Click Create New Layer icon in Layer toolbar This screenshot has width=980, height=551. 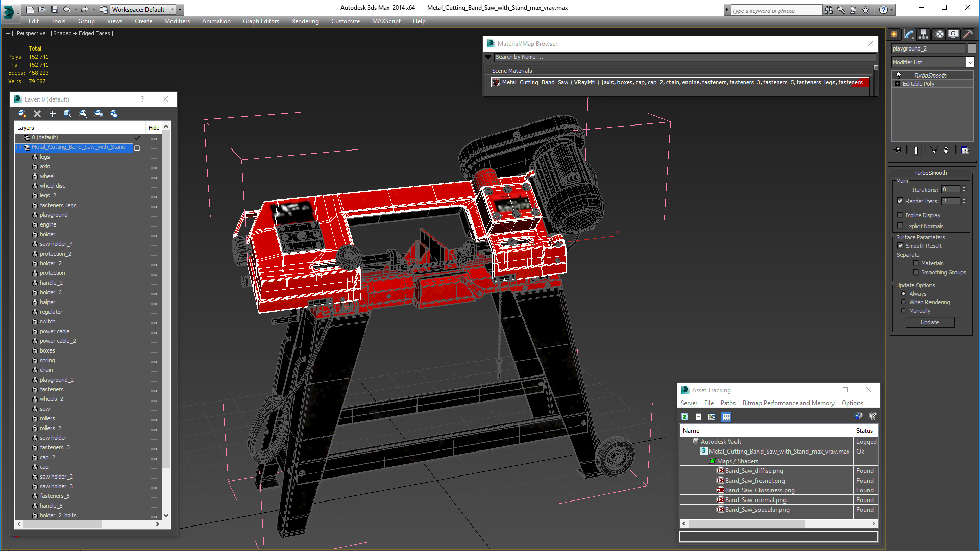pos(22,114)
